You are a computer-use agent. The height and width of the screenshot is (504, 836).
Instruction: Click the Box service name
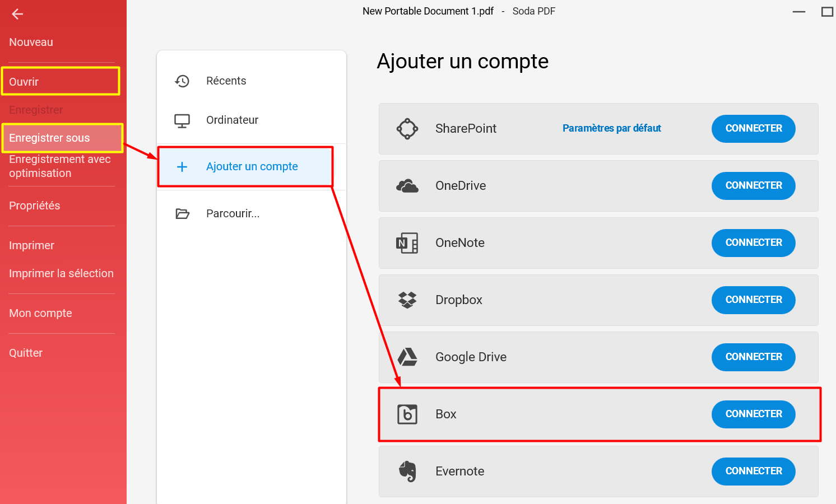click(x=446, y=414)
